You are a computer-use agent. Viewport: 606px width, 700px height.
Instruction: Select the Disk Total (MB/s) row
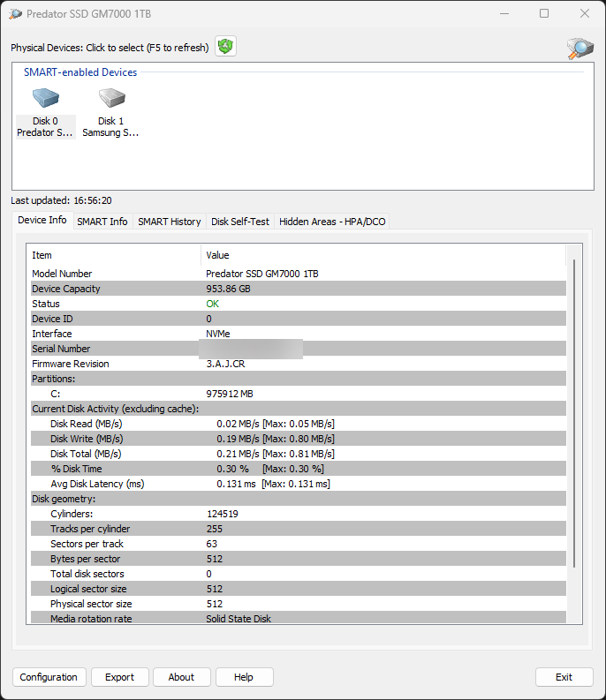tap(298, 454)
